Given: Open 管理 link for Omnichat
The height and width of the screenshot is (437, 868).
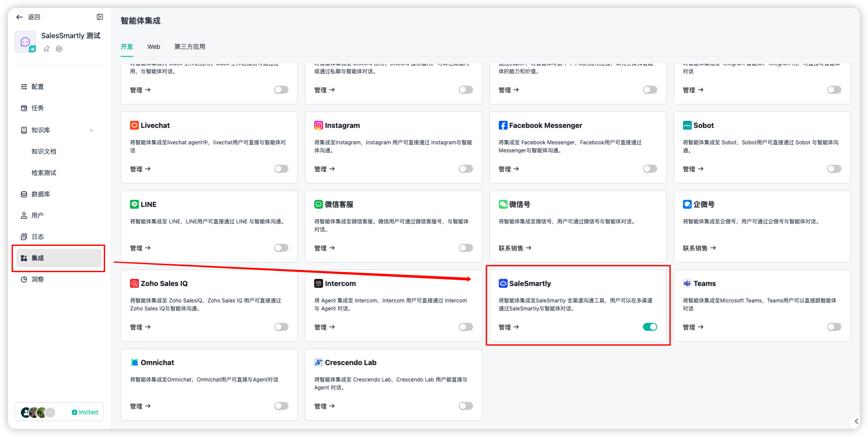Looking at the screenshot, I should (x=140, y=406).
